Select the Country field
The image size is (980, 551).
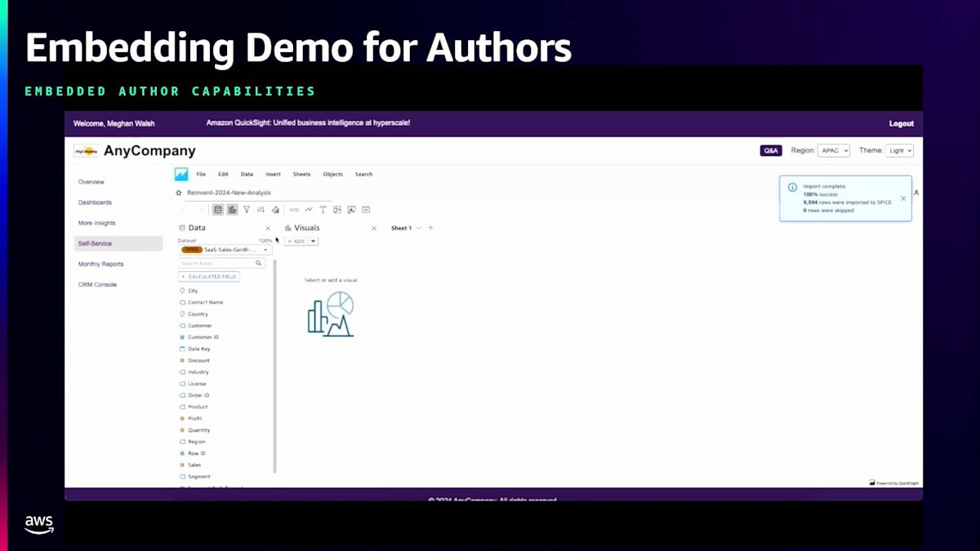pos(198,313)
